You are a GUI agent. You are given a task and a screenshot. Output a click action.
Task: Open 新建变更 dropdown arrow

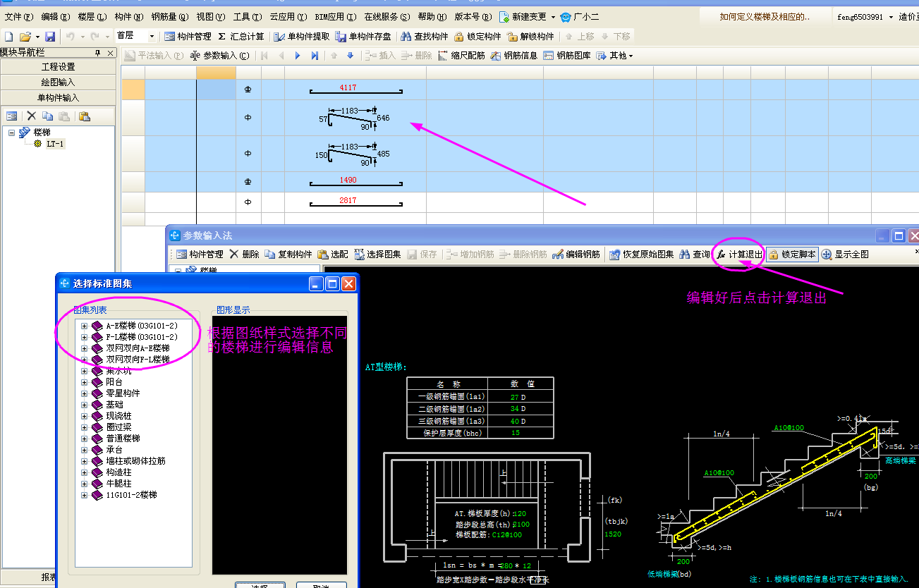point(553,17)
